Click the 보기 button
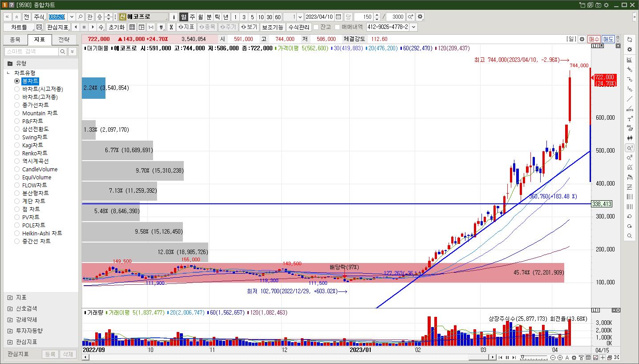The height and width of the screenshot is (364, 639). (249, 27)
